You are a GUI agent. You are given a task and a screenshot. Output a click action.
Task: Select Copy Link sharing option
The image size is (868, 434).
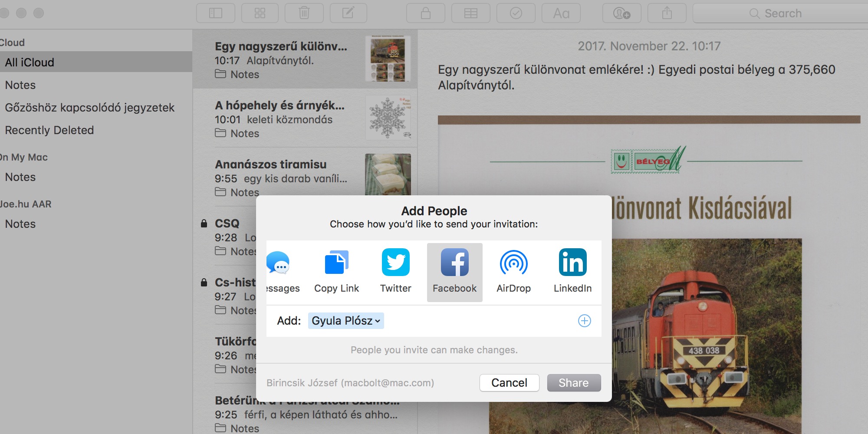[x=337, y=272]
